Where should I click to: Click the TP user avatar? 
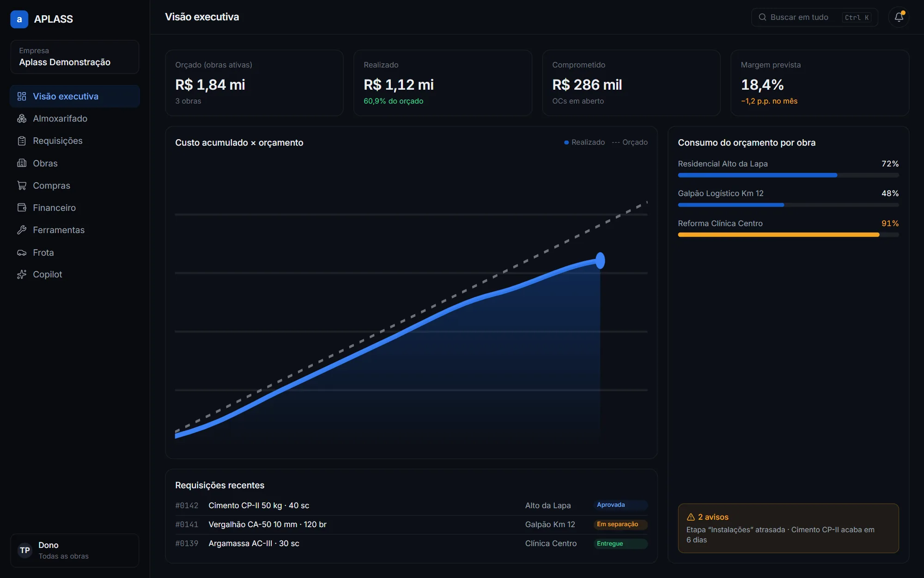[25, 550]
